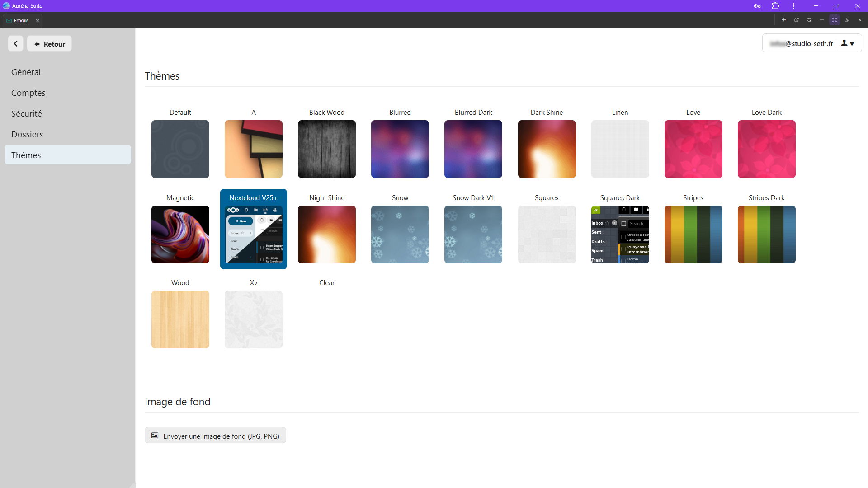This screenshot has width=868, height=488.
Task: Apply the Squares theme
Action: tap(547, 235)
